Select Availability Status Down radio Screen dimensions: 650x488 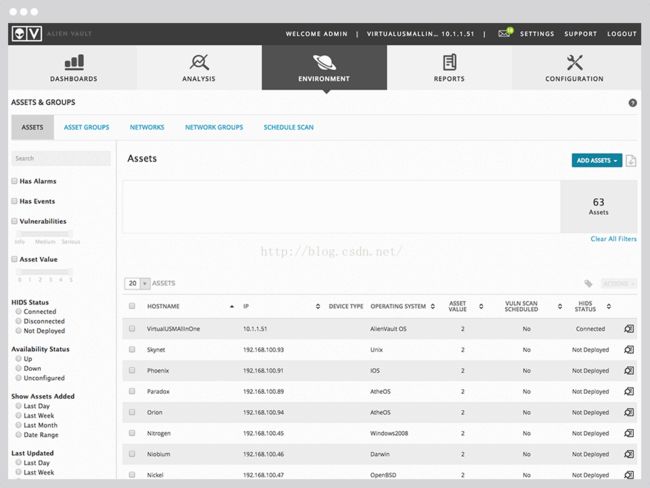18,368
